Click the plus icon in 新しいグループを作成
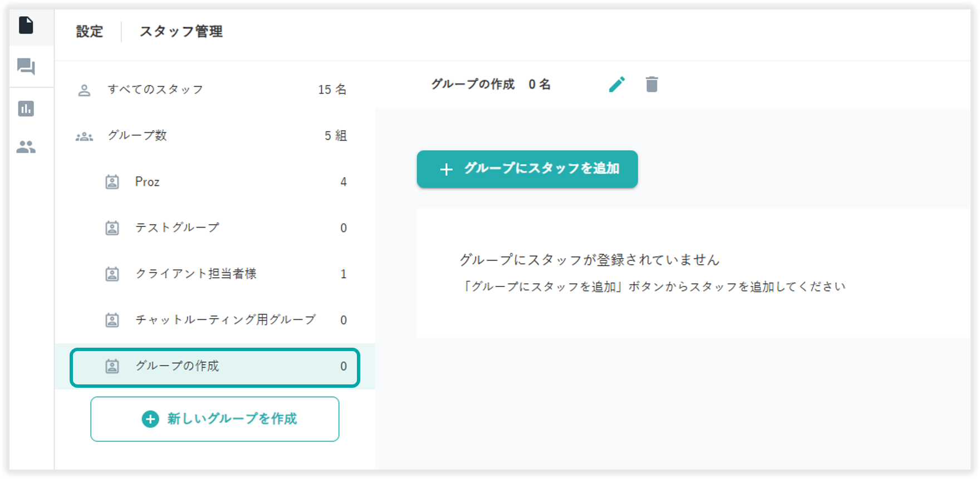980x479 pixels. tap(150, 419)
